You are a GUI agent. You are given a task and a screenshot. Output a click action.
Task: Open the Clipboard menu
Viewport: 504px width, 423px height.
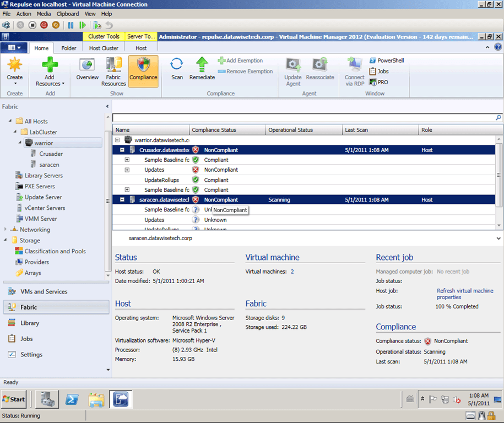pos(68,14)
